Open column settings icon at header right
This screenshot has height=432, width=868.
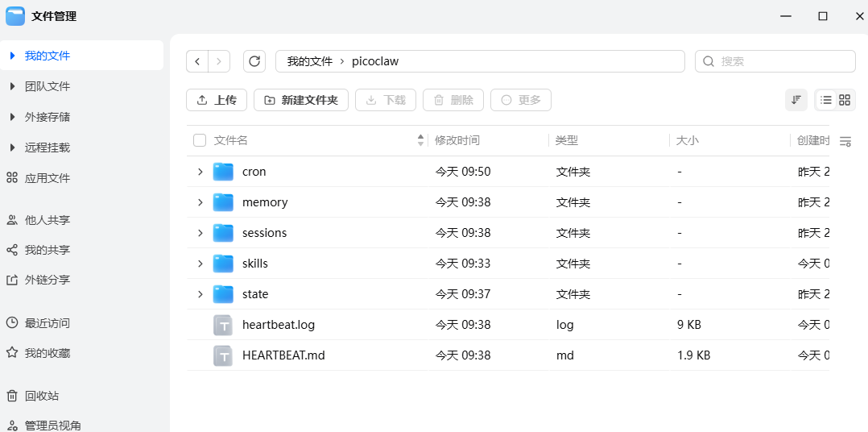(x=845, y=141)
